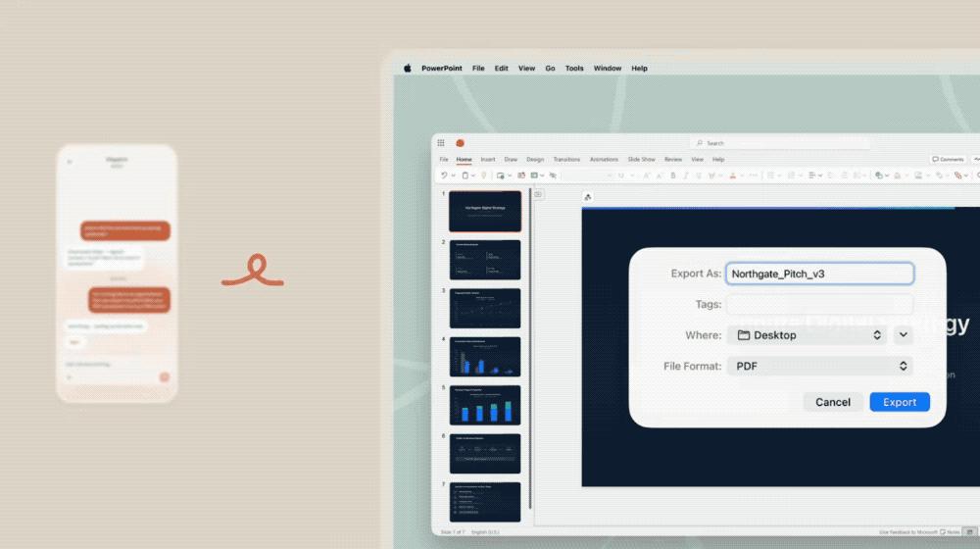980x549 pixels.
Task: Open the New Slide dropdown arrow
Action: click(x=510, y=175)
